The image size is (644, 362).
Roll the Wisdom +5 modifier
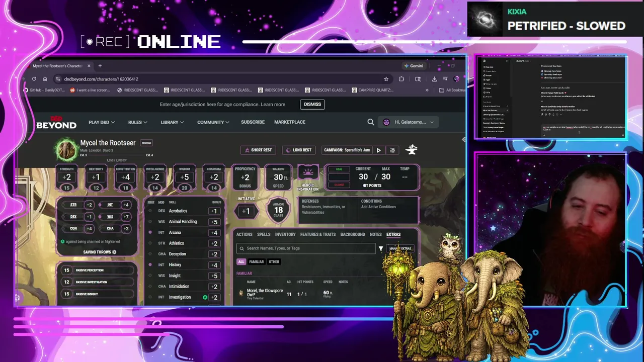coord(184,177)
